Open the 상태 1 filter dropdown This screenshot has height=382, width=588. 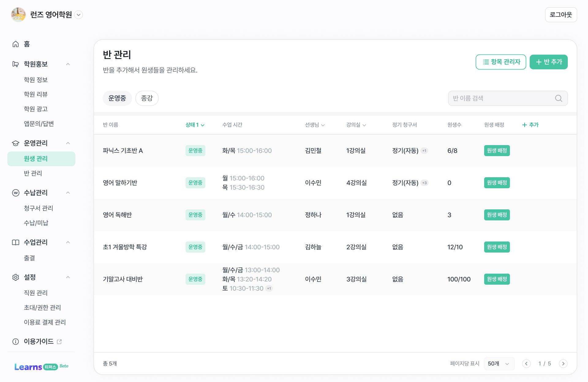[195, 125]
